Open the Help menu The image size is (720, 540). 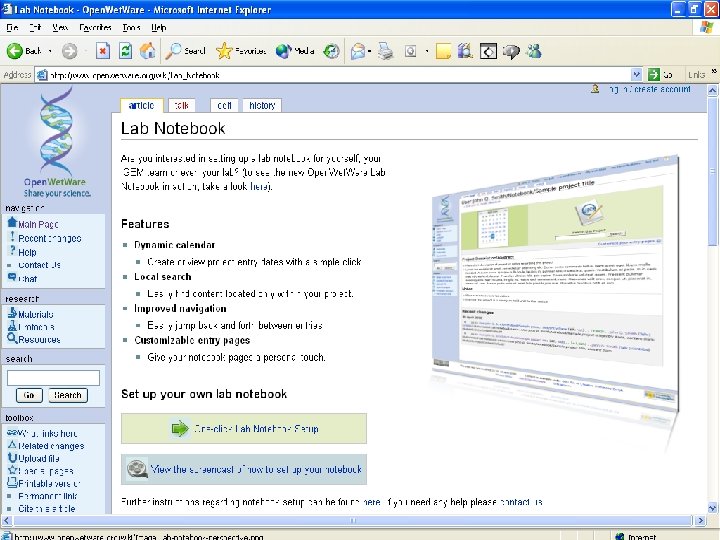click(158, 28)
